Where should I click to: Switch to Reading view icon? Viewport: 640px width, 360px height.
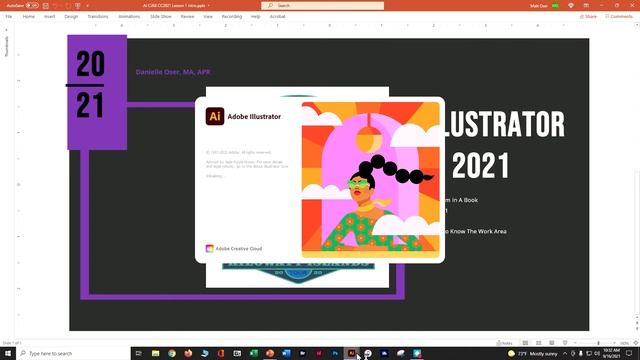coord(551,343)
